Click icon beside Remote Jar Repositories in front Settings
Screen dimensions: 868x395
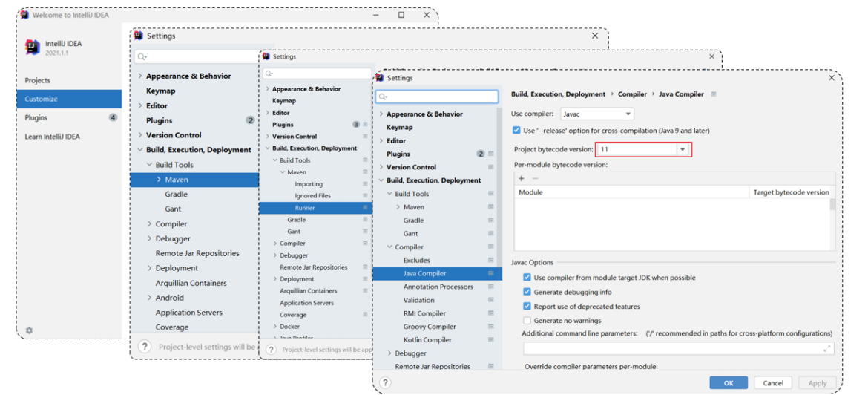coord(491,367)
